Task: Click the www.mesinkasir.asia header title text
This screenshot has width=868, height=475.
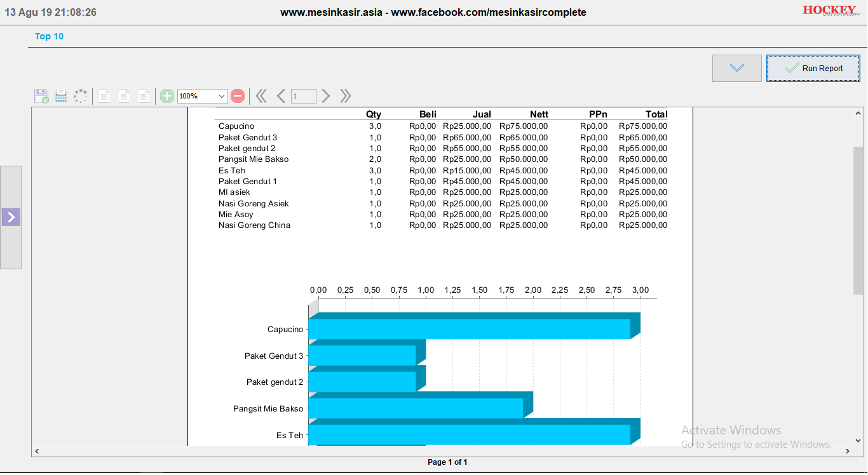Action: 433,12
